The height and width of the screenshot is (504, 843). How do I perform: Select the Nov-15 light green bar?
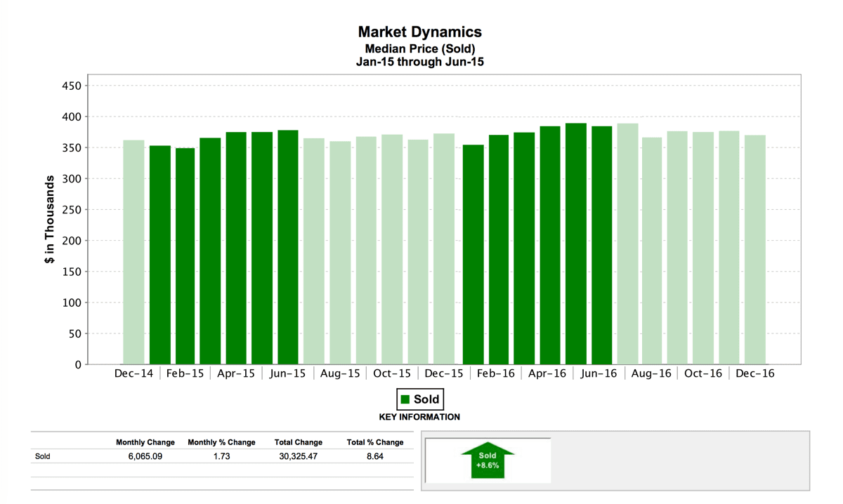(x=419, y=252)
